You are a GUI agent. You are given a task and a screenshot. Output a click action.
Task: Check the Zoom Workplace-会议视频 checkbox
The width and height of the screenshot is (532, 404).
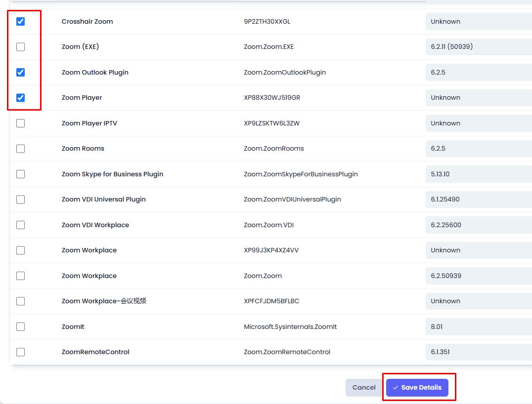21,301
